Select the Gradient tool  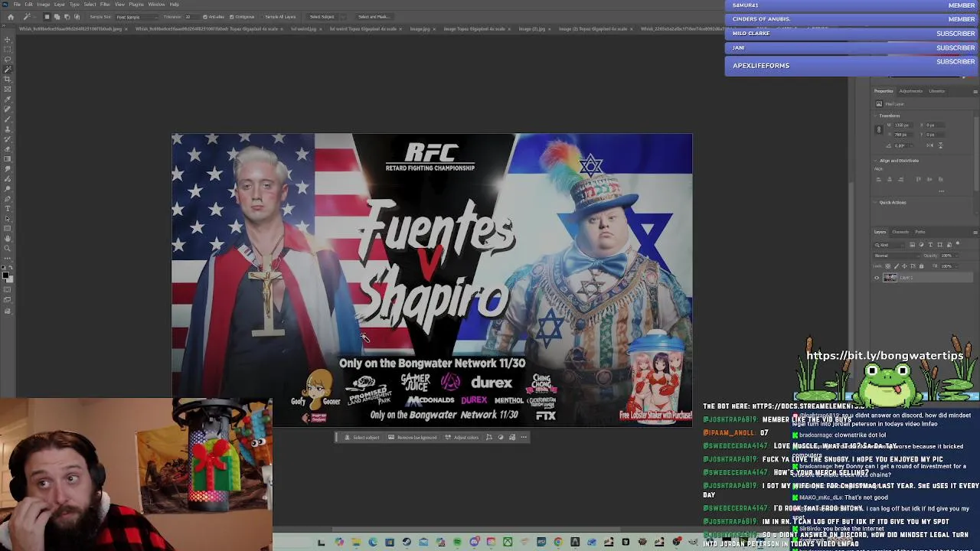coord(8,158)
